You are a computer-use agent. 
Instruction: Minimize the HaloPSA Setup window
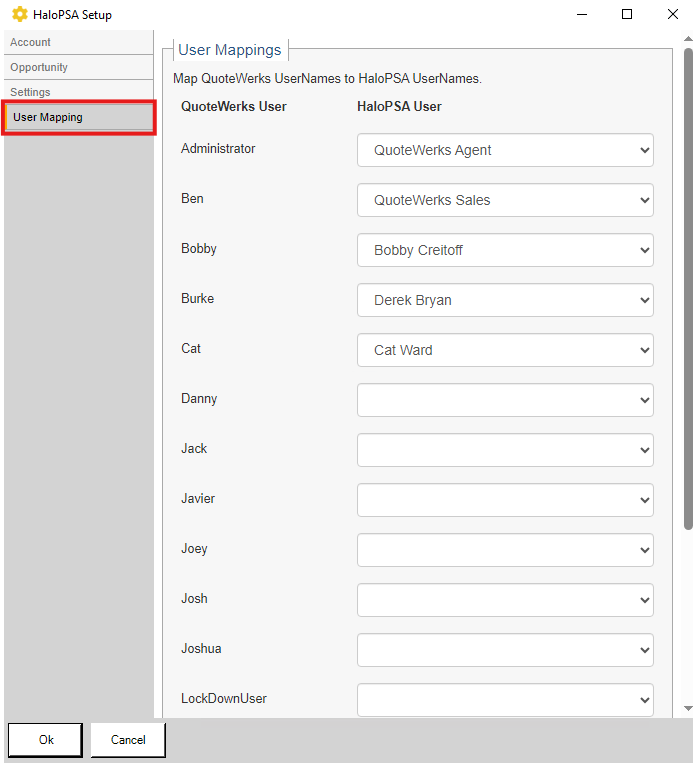point(582,14)
